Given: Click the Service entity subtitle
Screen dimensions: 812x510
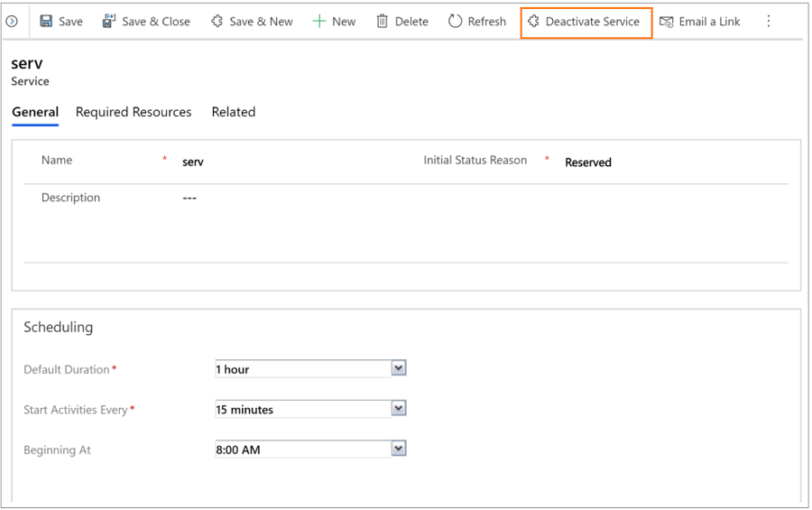Looking at the screenshot, I should 30,81.
